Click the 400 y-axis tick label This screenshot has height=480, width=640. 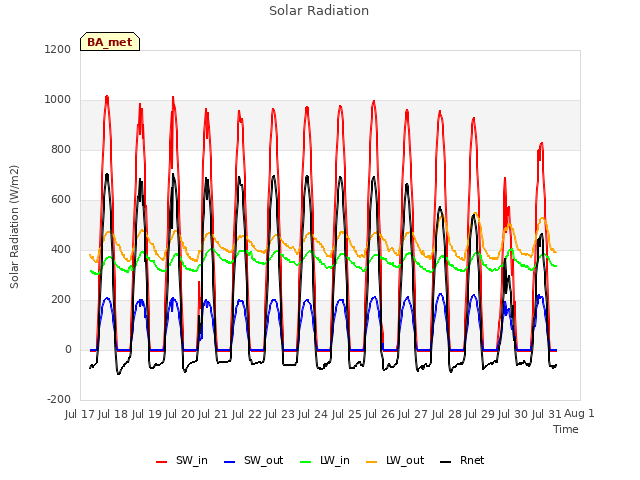(61, 250)
